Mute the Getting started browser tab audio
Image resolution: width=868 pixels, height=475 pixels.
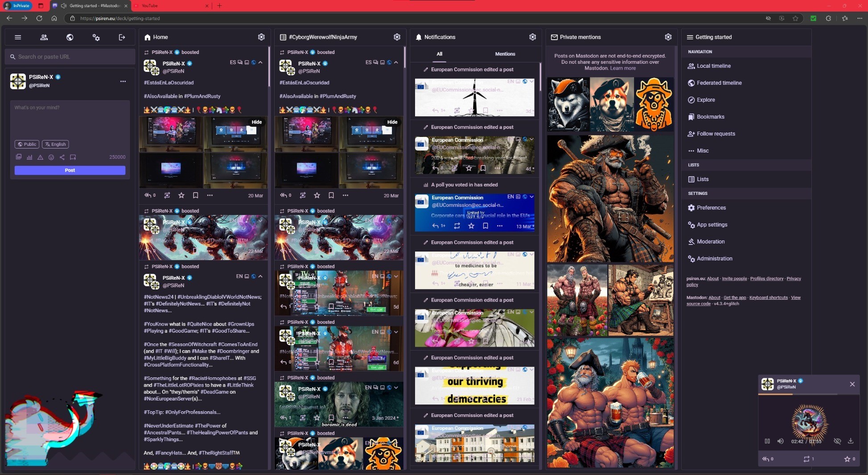coord(64,6)
